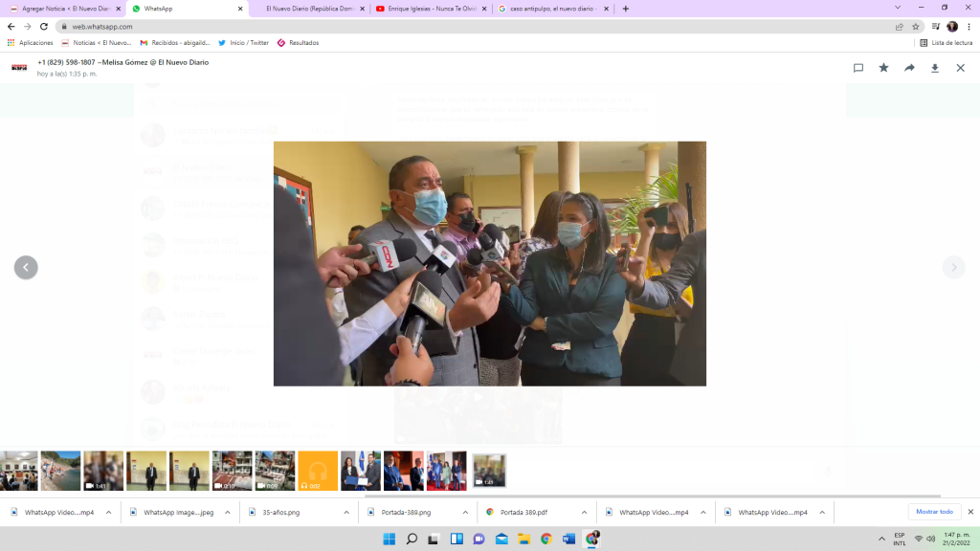Forward the video using the arrow icon

[x=909, y=68]
